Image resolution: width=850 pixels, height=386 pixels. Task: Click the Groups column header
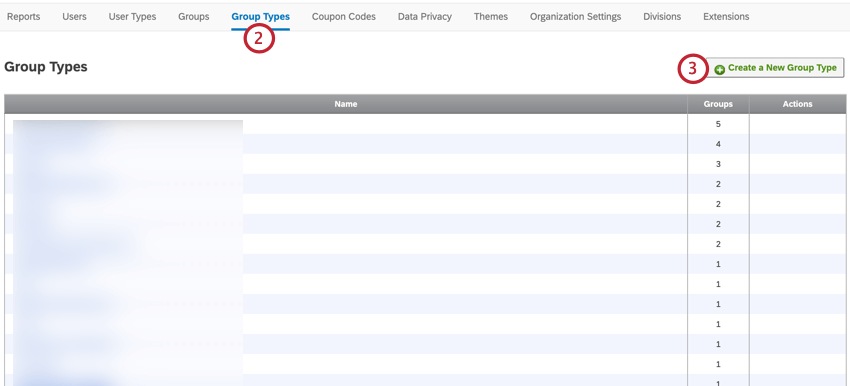point(718,104)
